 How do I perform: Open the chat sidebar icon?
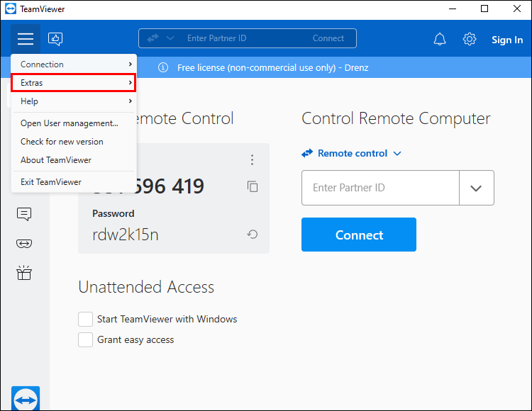[x=24, y=213]
